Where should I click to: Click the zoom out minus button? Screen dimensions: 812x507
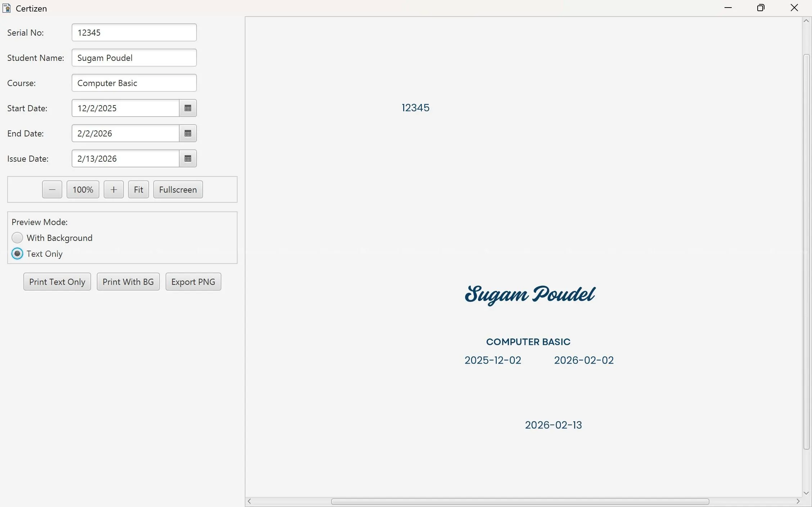click(52, 189)
